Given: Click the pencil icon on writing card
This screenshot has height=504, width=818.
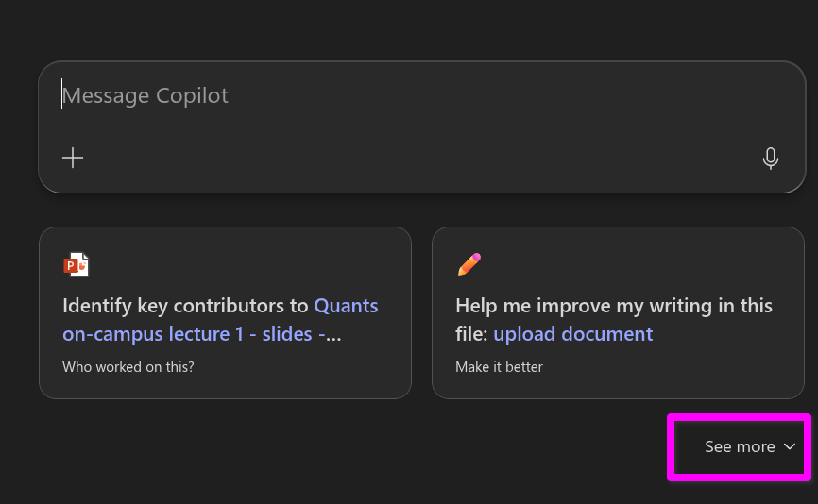Looking at the screenshot, I should pos(469,264).
